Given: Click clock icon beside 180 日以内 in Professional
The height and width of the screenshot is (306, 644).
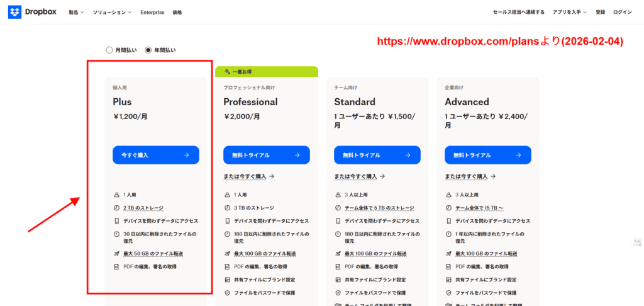Looking at the screenshot, I should 227,234.
